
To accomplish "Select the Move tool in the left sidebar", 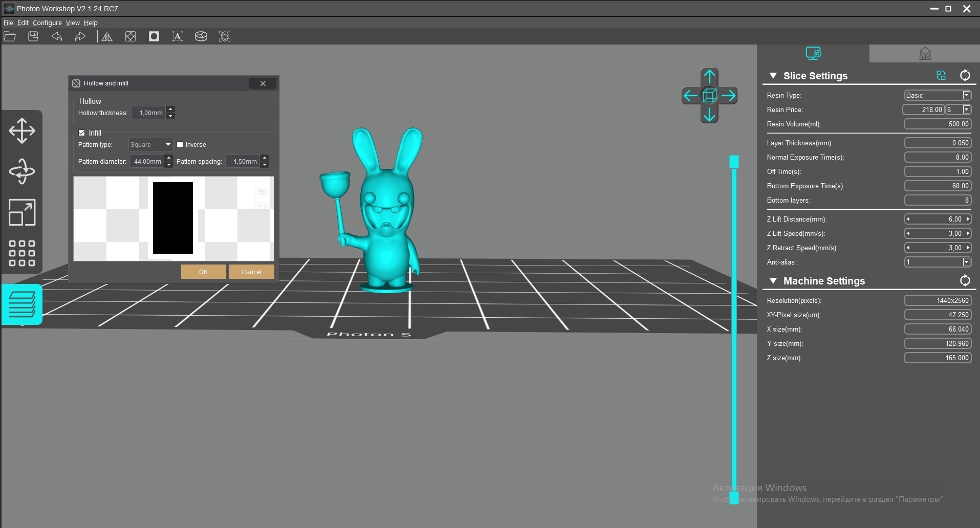I will (x=22, y=130).
